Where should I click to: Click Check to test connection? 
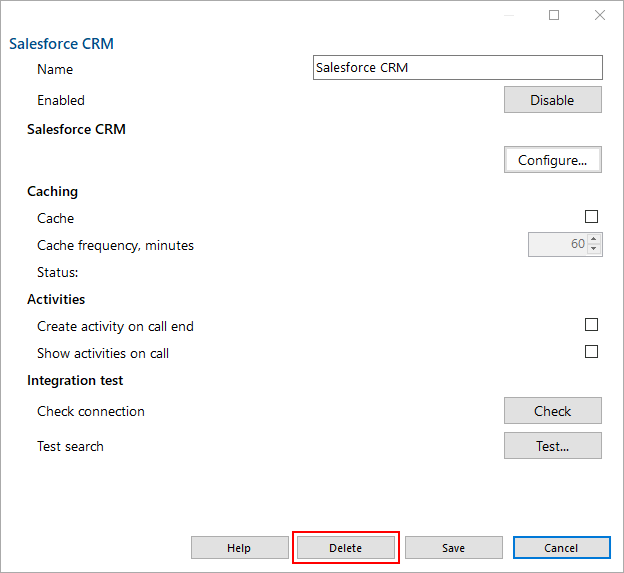click(x=553, y=411)
